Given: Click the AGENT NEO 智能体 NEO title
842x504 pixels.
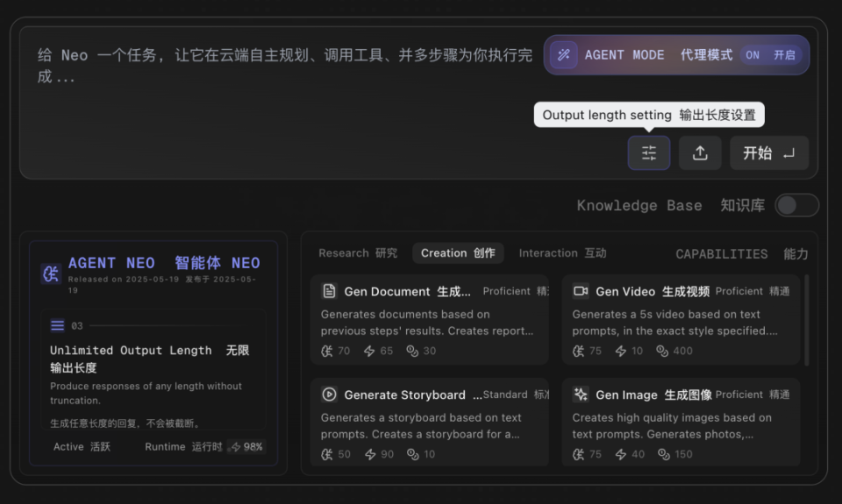Looking at the screenshot, I should click(x=164, y=263).
